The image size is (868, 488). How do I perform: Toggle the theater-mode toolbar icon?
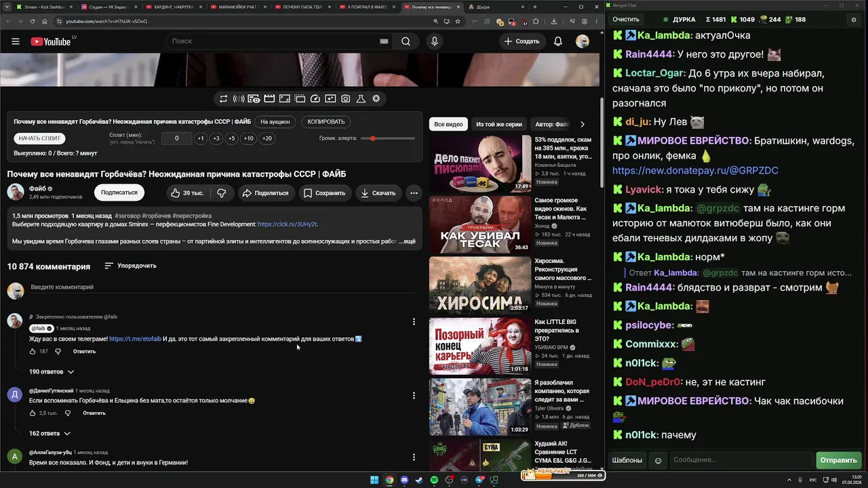(300, 99)
